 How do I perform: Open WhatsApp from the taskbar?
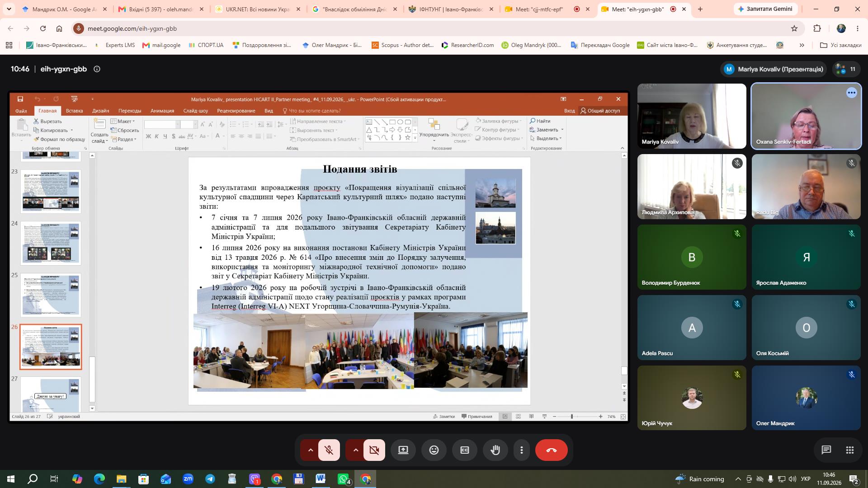tap(343, 479)
